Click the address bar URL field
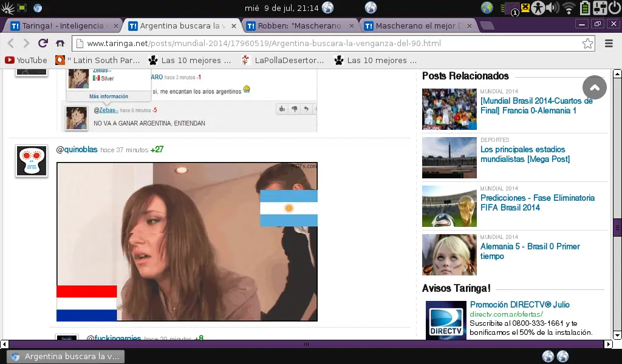The image size is (622, 364). click(333, 43)
